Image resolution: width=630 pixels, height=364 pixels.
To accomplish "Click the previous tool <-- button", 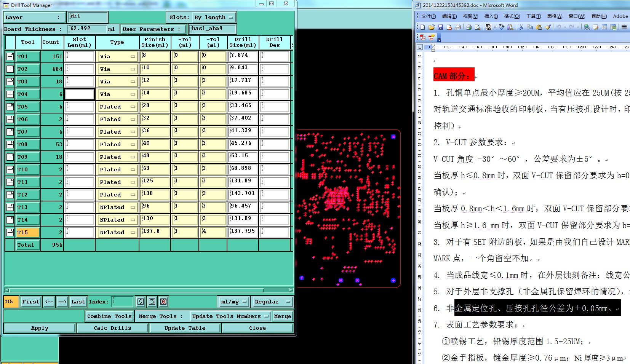I will [x=49, y=302].
